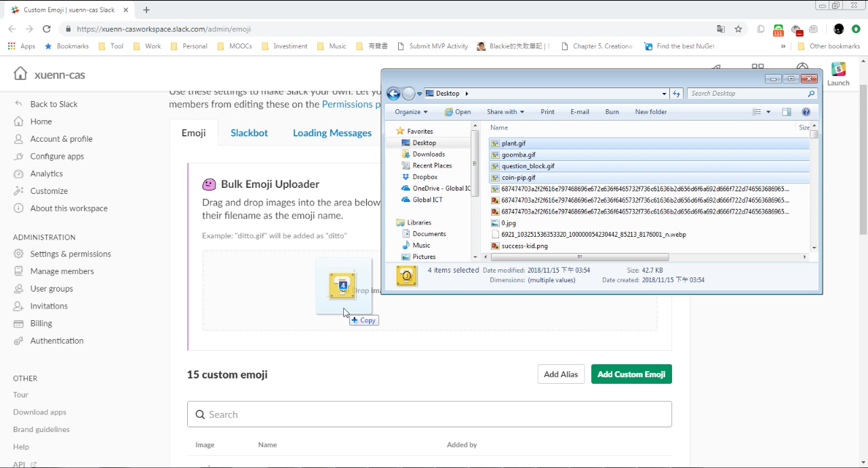
Task: Click the scroll down arrow in Explorer file list
Action: pos(814,247)
